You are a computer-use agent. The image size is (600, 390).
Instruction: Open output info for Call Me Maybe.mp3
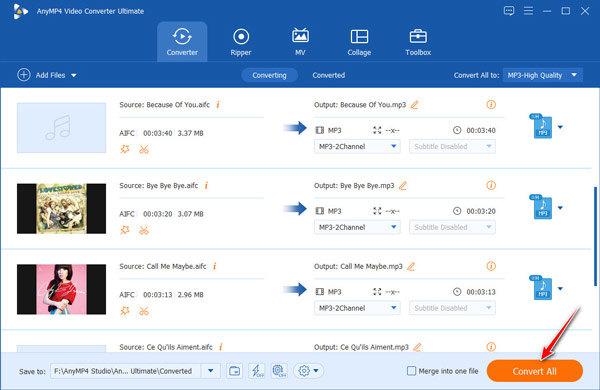pos(491,266)
